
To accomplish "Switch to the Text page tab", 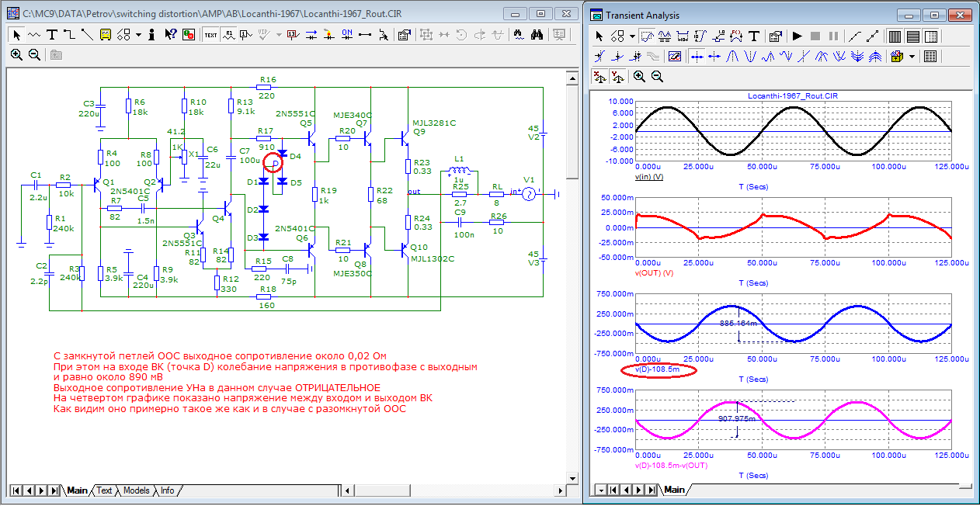I will 104,490.
